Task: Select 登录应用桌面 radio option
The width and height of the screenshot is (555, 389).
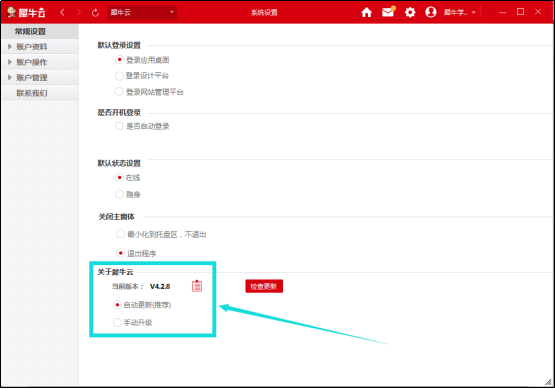Action: [x=119, y=59]
